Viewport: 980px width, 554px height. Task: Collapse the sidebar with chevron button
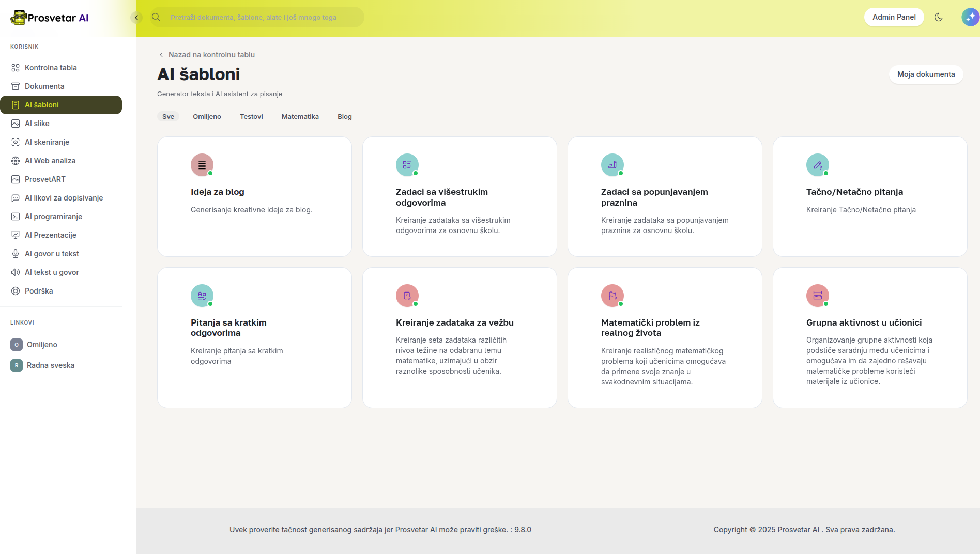(136, 18)
